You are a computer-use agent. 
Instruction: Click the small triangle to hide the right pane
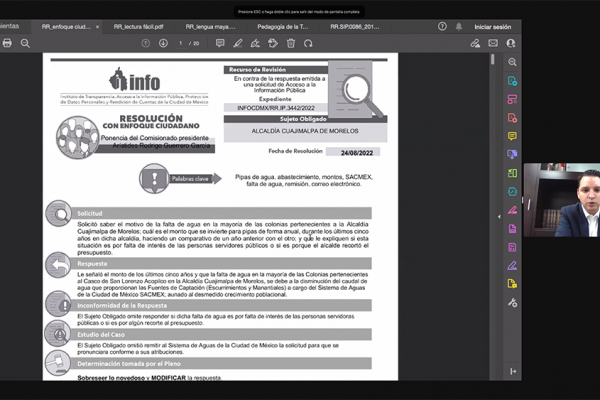point(499,217)
